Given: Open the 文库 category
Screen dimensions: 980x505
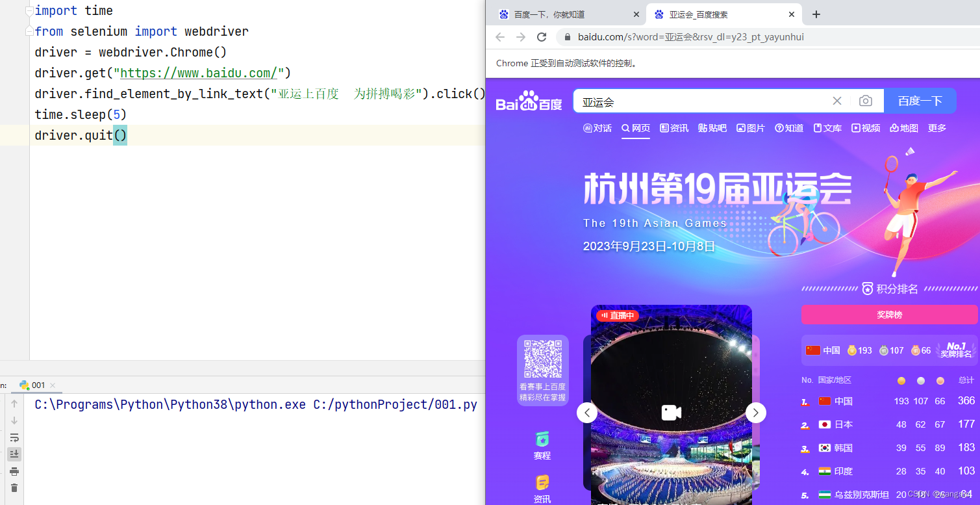Looking at the screenshot, I should pyautogui.click(x=827, y=128).
